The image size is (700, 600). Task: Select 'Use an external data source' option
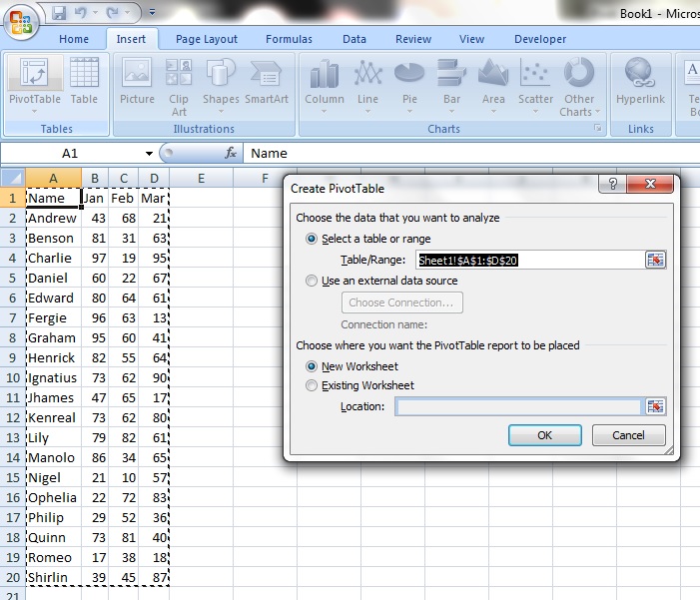tap(313, 282)
